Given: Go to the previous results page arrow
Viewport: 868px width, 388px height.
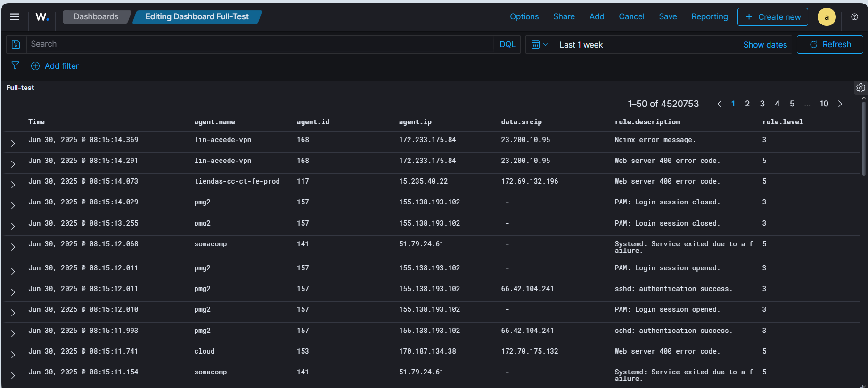Looking at the screenshot, I should pyautogui.click(x=719, y=104).
